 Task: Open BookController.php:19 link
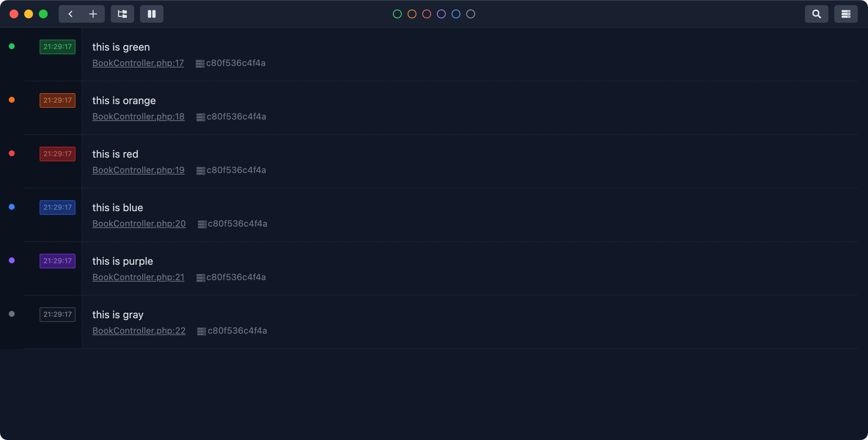138,170
